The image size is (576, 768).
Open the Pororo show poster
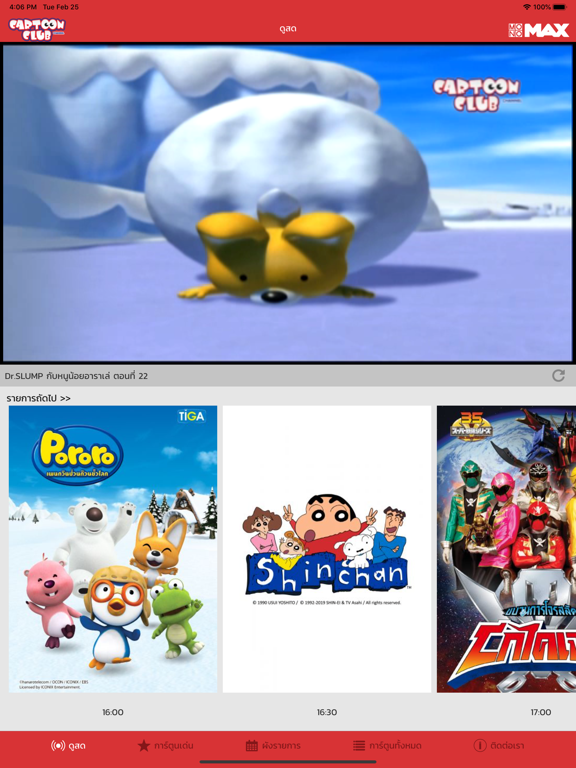pyautogui.click(x=113, y=549)
